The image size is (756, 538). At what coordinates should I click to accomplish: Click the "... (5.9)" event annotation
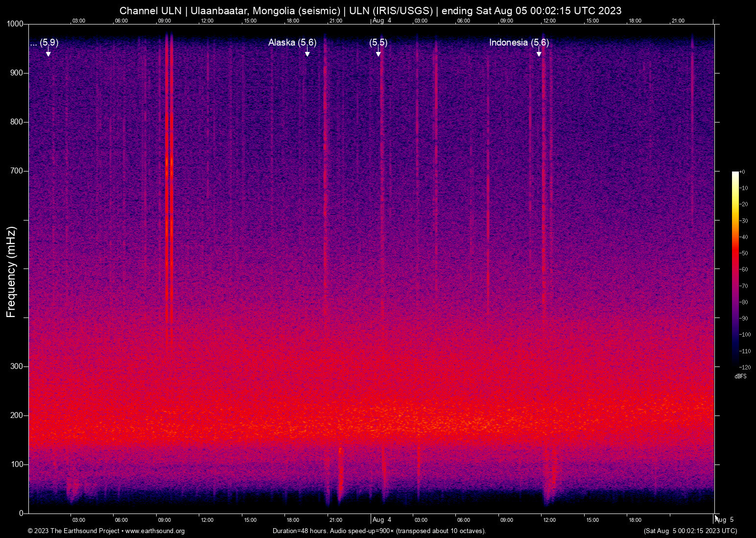pyautogui.click(x=44, y=43)
